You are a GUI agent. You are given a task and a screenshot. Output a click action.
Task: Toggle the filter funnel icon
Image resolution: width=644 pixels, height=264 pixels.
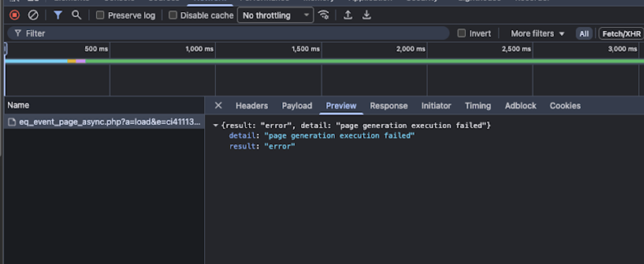(x=58, y=15)
